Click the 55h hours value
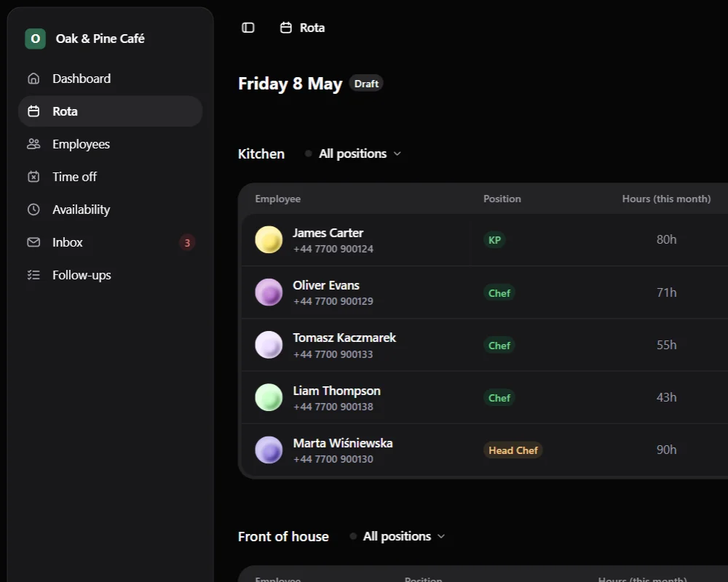The height and width of the screenshot is (582, 728). [666, 345]
